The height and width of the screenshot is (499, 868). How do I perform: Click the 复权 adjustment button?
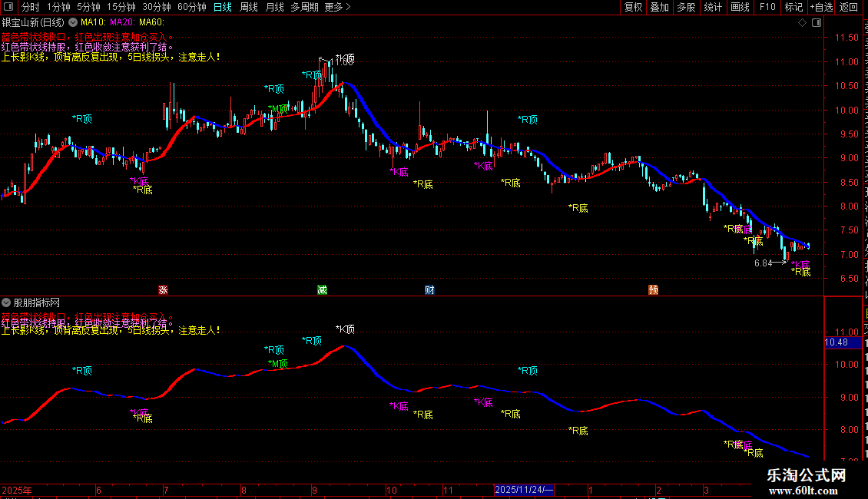point(633,7)
